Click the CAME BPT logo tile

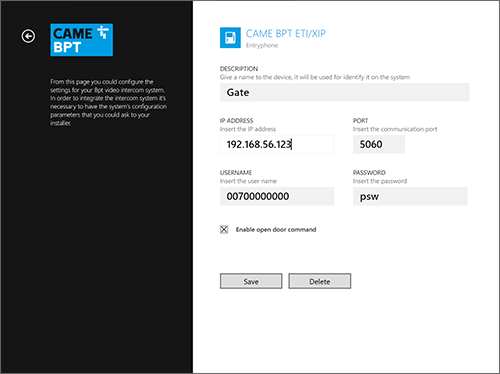coord(82,40)
